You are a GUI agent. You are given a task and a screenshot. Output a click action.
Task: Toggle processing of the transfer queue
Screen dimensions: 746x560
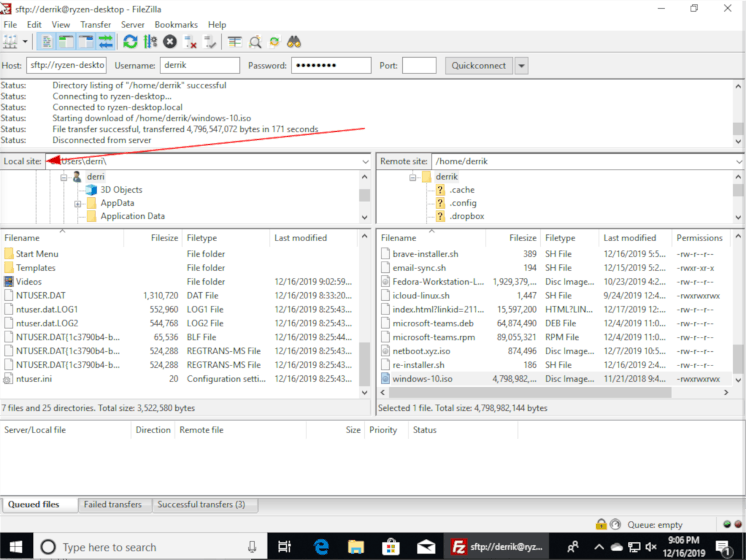pyautogui.click(x=149, y=42)
